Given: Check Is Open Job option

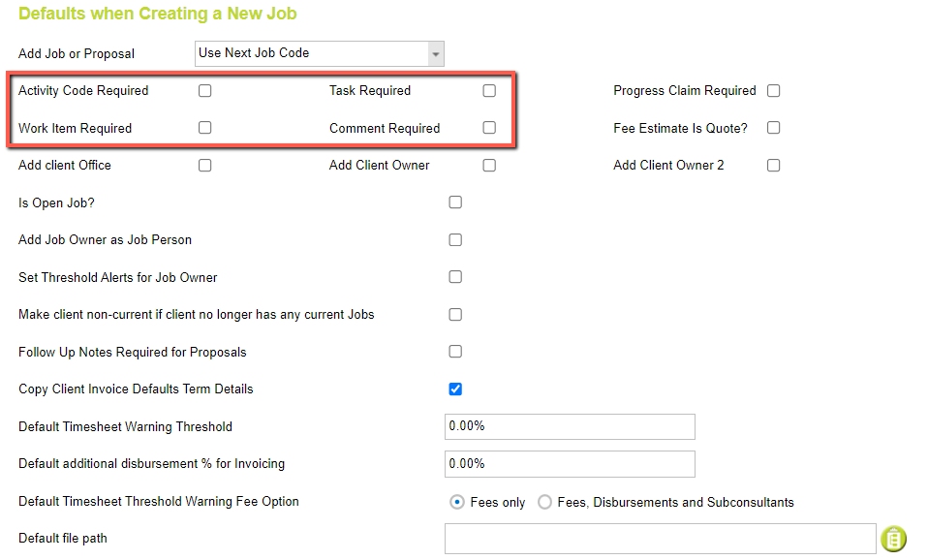Looking at the screenshot, I should click(455, 202).
